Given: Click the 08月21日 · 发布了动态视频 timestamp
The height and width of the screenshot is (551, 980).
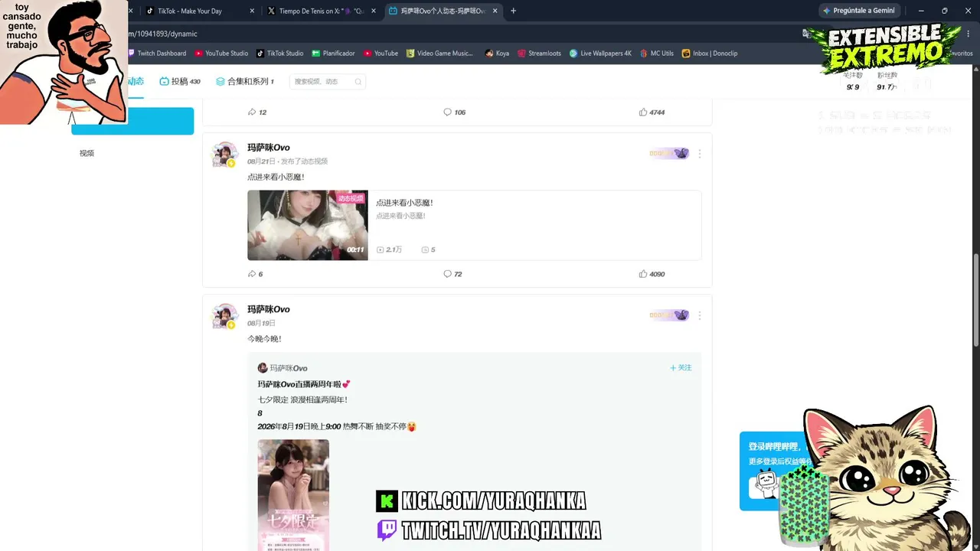Looking at the screenshot, I should 287,161.
